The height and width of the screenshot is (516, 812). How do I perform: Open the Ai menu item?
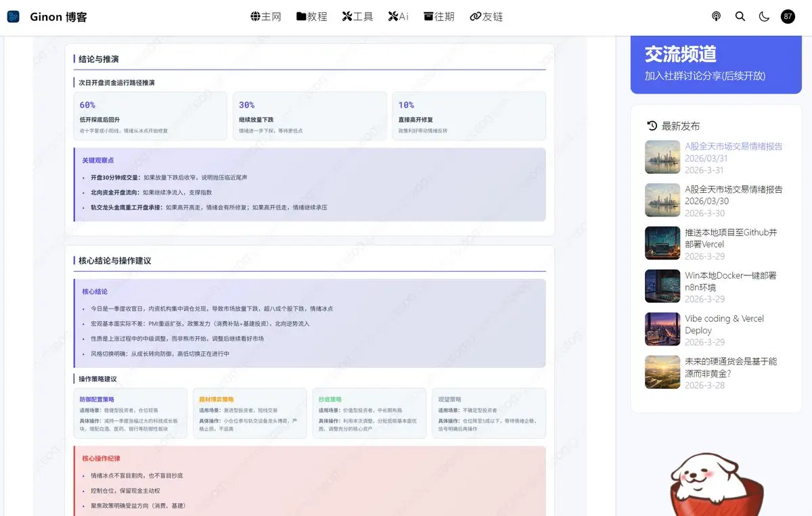tap(399, 16)
